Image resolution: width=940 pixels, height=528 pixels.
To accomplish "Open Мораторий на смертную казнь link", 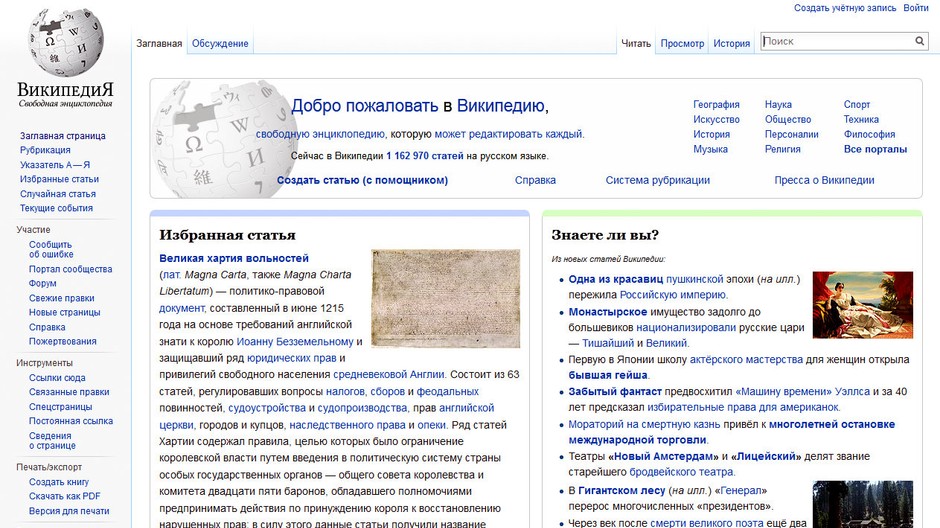I will click(644, 424).
